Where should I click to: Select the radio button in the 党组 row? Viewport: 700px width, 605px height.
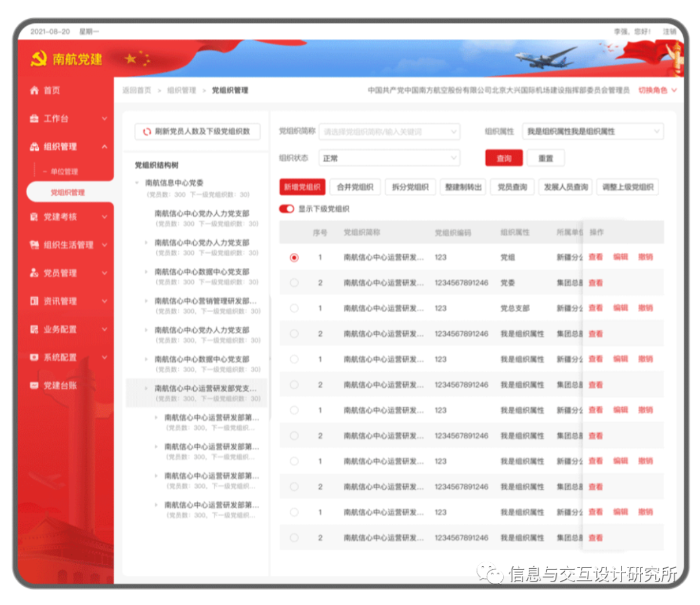[x=294, y=257]
